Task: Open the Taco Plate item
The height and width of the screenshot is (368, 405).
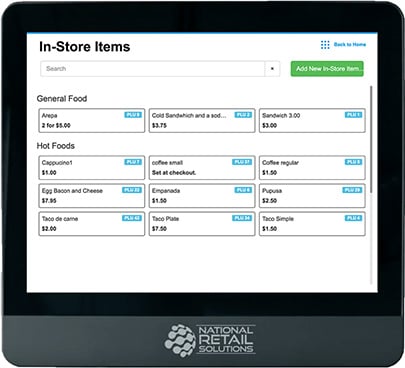Action: click(202, 224)
